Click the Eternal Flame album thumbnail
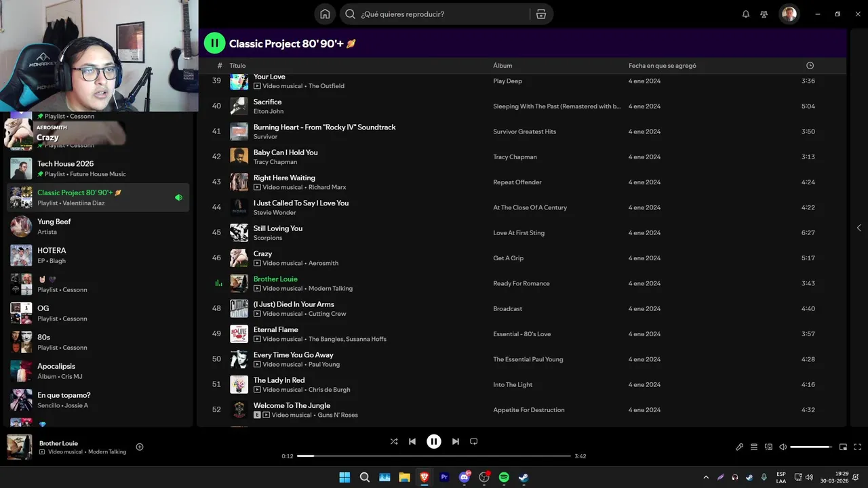Image resolution: width=868 pixels, height=488 pixels. tap(239, 334)
